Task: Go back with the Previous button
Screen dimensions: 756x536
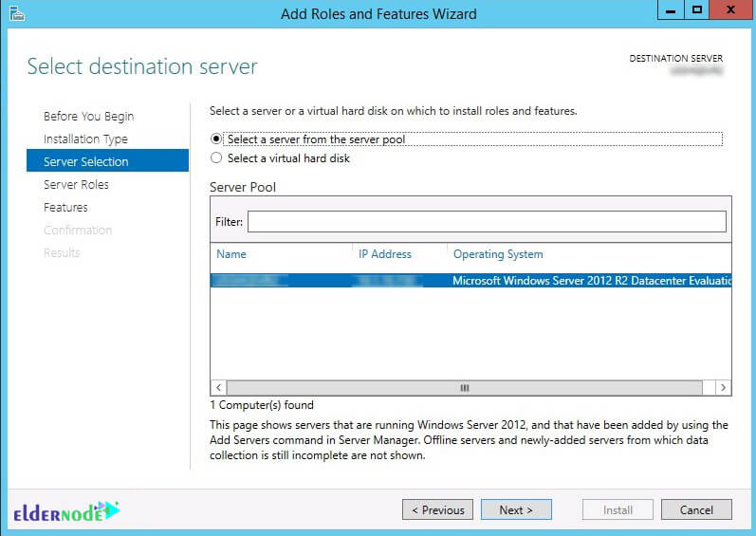Action: tap(438, 509)
